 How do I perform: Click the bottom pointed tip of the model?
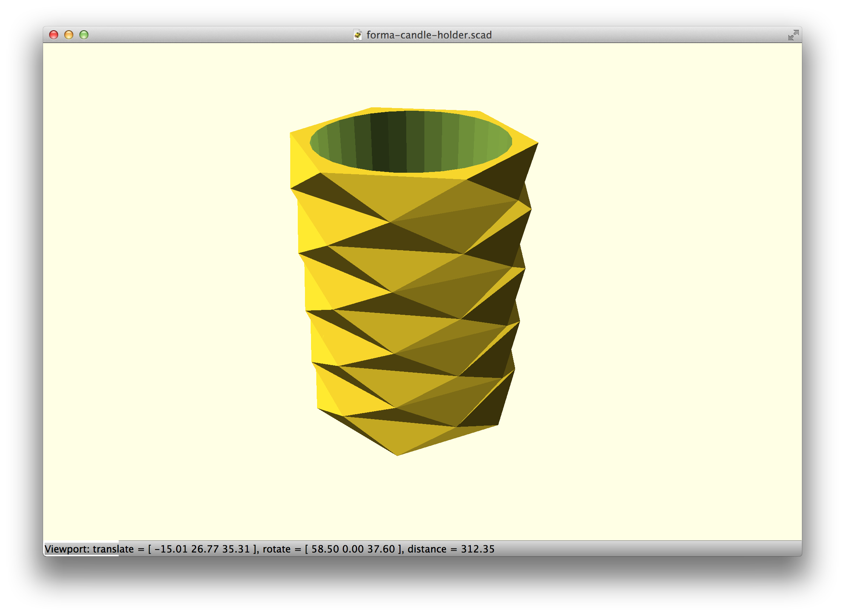coord(398,453)
